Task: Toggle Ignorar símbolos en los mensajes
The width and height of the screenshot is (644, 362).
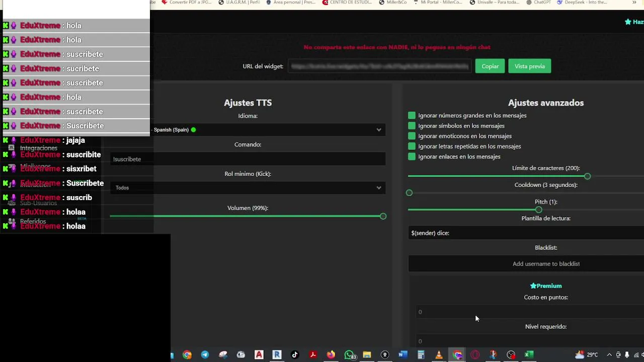Action: [412, 126]
